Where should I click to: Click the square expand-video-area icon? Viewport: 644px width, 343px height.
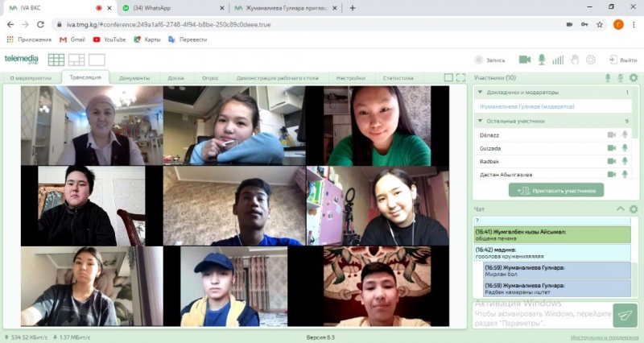448,77
